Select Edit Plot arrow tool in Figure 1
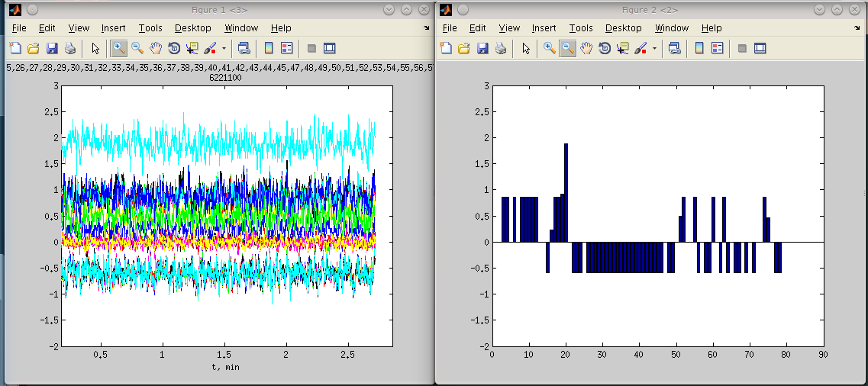Image resolution: width=868 pixels, height=386 pixels. pos(95,48)
